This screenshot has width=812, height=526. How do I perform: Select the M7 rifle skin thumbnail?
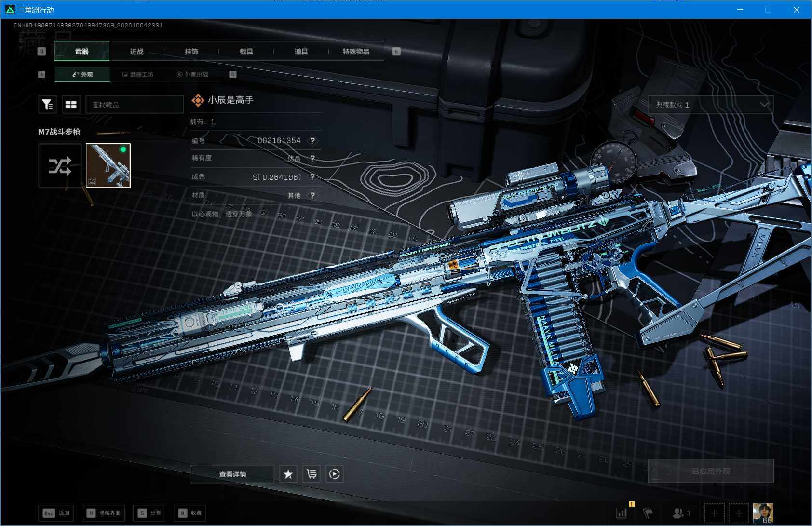coord(108,165)
